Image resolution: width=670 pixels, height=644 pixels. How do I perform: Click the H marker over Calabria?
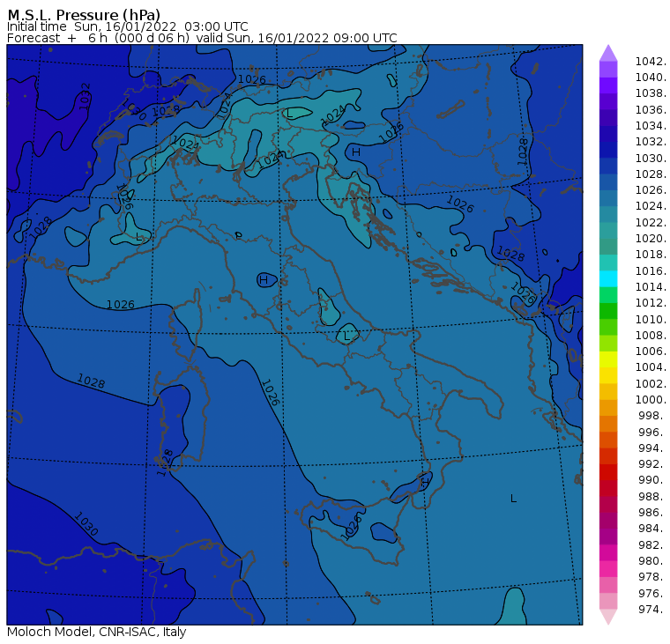pos(424,482)
